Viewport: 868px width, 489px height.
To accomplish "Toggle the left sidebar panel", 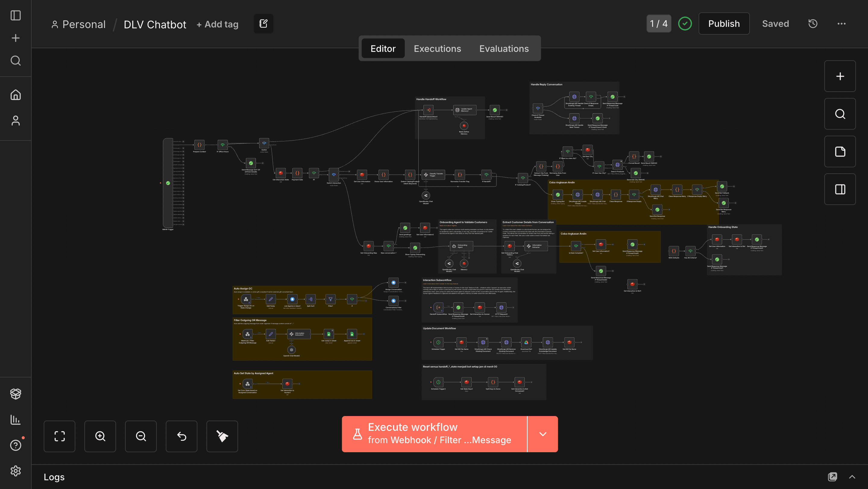I will [x=15, y=15].
